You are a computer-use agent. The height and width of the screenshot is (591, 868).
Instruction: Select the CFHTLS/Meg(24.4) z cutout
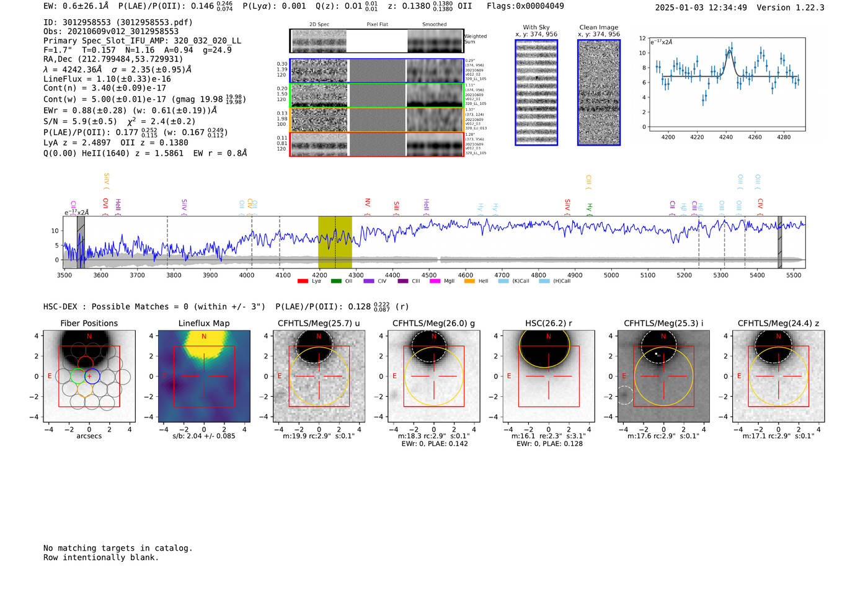click(x=779, y=376)
